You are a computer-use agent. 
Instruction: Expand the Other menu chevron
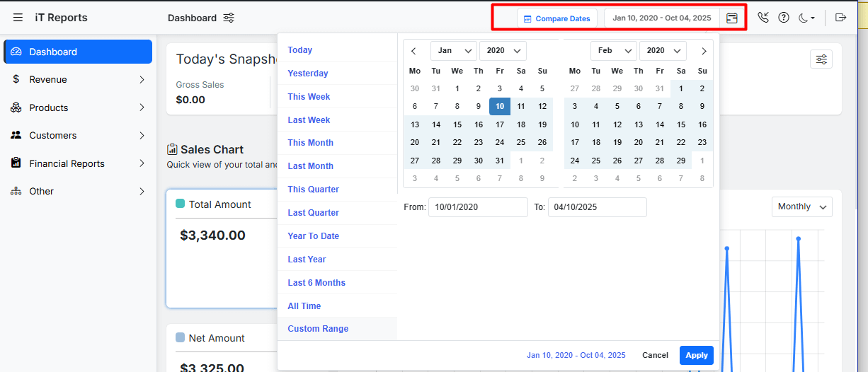point(142,192)
